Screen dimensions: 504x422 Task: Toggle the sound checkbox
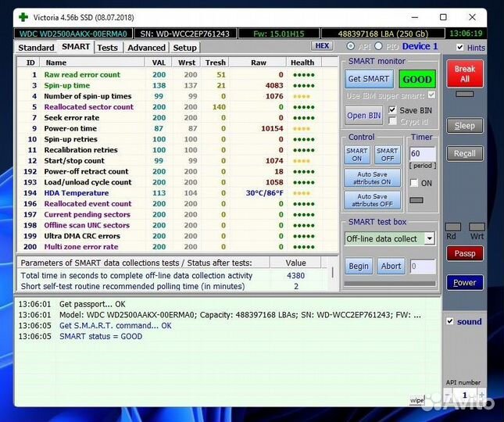click(x=449, y=321)
